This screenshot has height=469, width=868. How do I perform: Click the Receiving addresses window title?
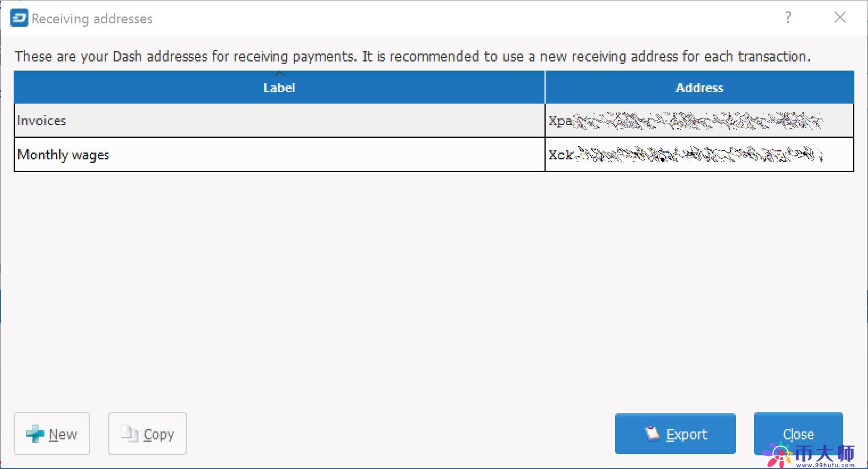pos(92,19)
